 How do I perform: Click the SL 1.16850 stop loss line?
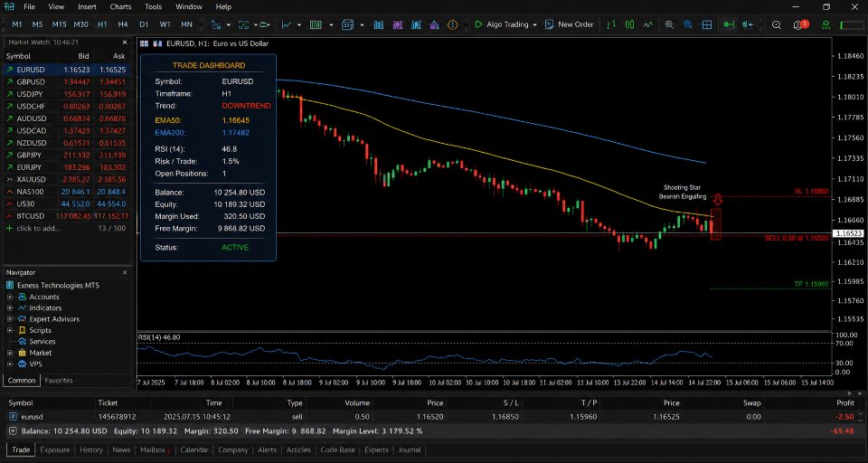tap(769, 196)
